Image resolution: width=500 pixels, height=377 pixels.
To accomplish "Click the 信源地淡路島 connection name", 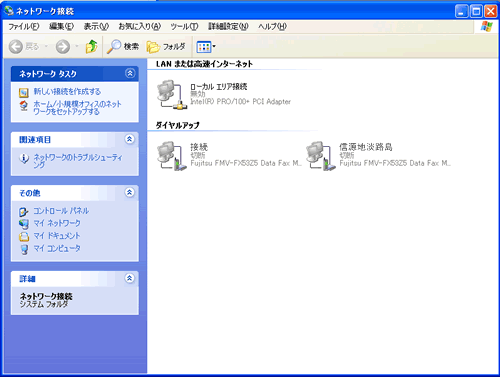I will 366,147.
